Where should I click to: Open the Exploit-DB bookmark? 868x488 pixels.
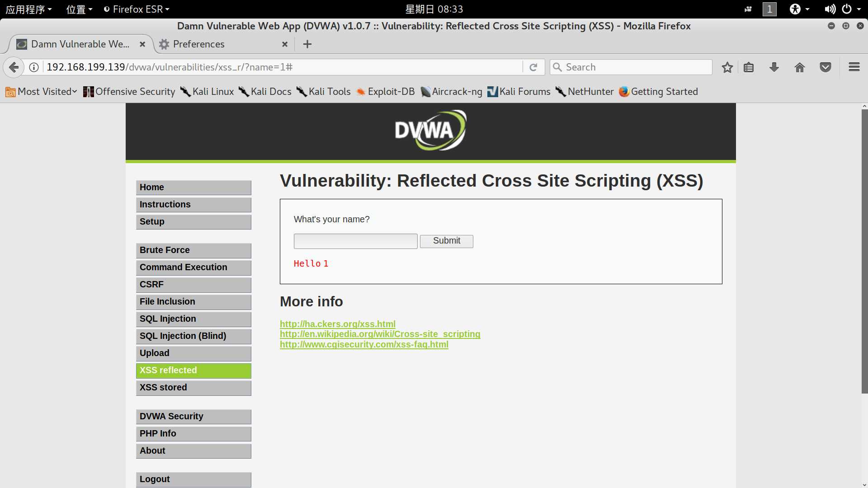pos(385,92)
